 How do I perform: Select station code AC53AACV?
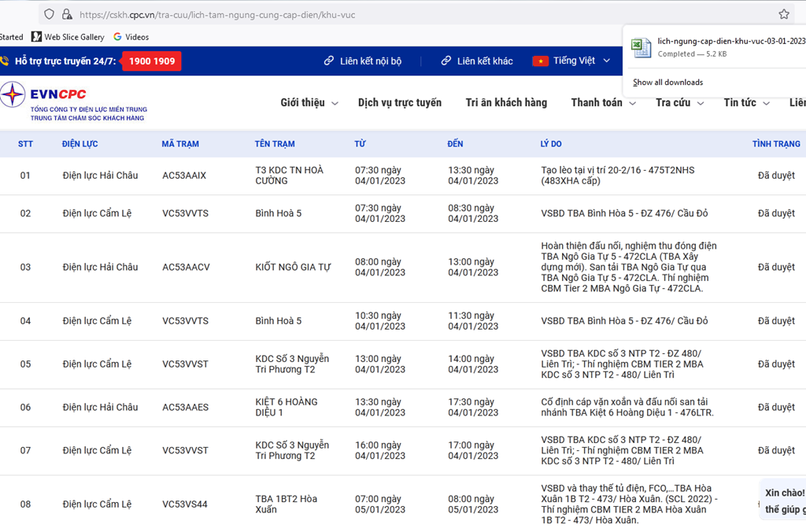(x=186, y=267)
